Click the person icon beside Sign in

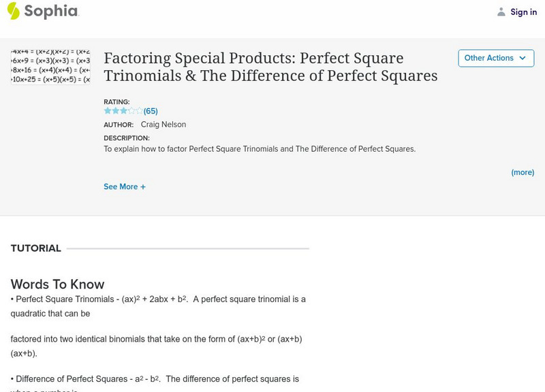click(501, 12)
